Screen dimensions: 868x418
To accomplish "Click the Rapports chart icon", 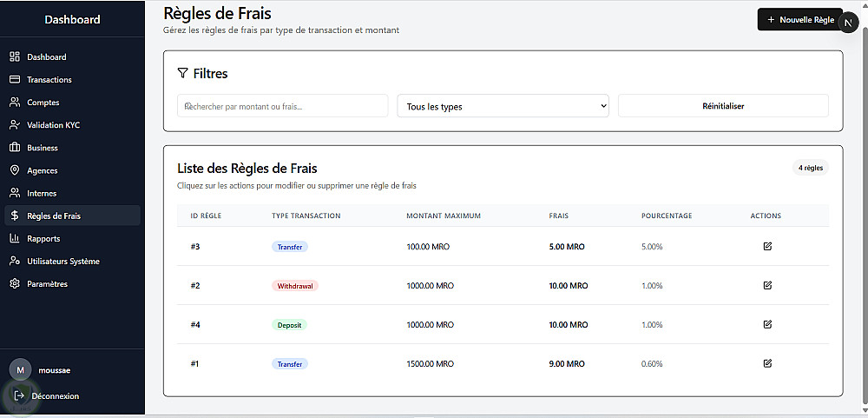I will (x=15, y=238).
